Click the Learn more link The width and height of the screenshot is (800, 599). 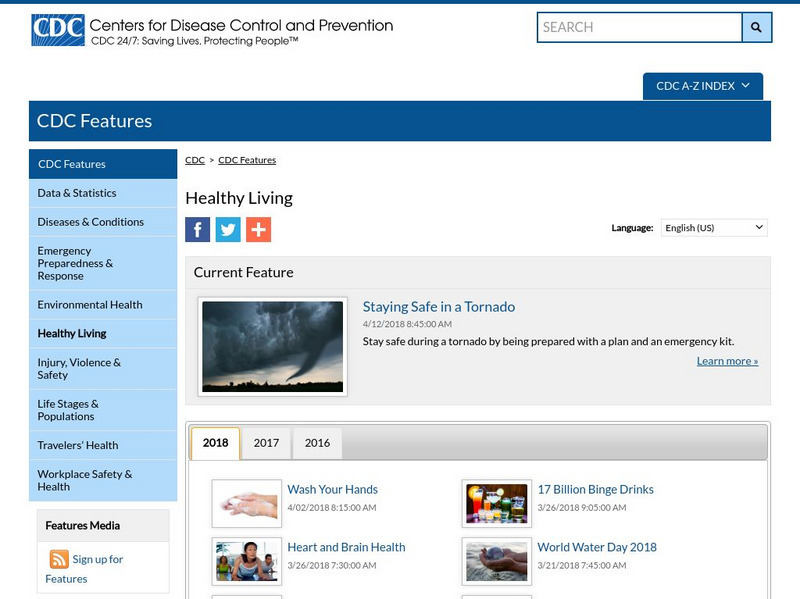[x=727, y=361]
